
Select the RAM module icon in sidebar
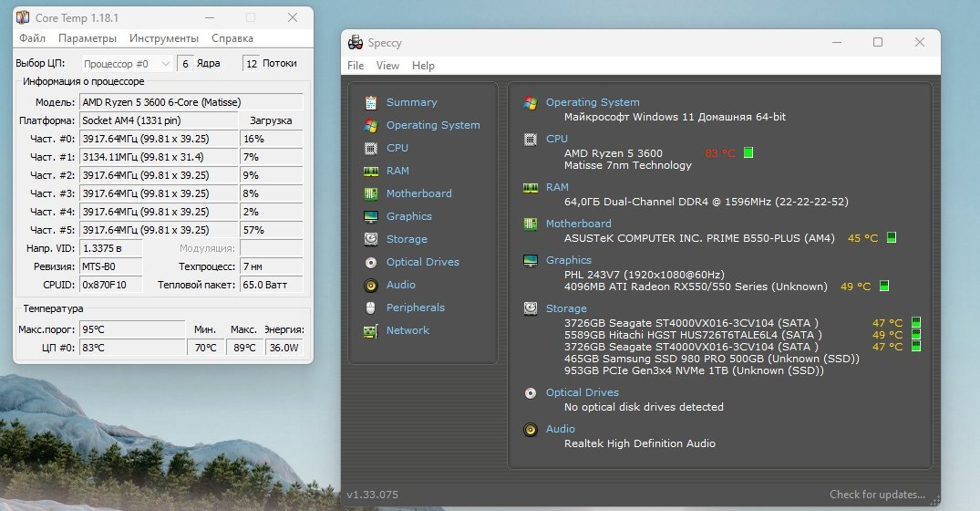click(x=371, y=171)
